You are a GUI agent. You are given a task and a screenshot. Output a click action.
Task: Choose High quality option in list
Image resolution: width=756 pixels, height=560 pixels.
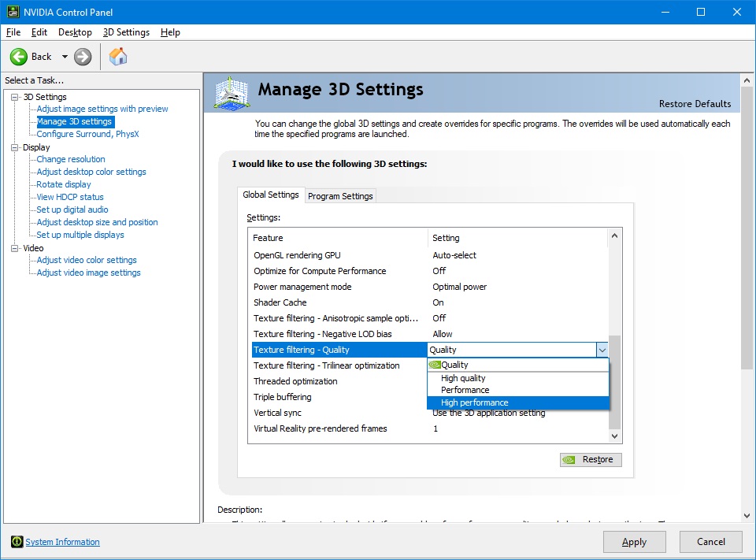(x=463, y=378)
